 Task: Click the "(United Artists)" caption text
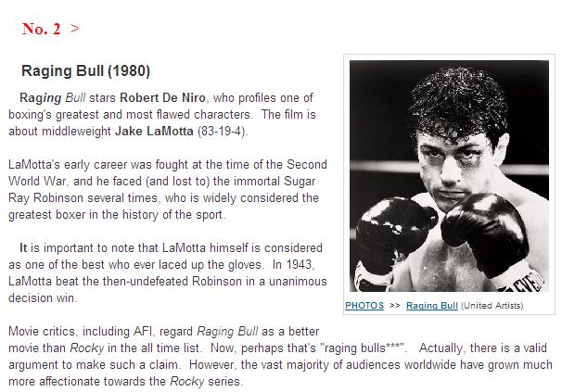click(492, 306)
